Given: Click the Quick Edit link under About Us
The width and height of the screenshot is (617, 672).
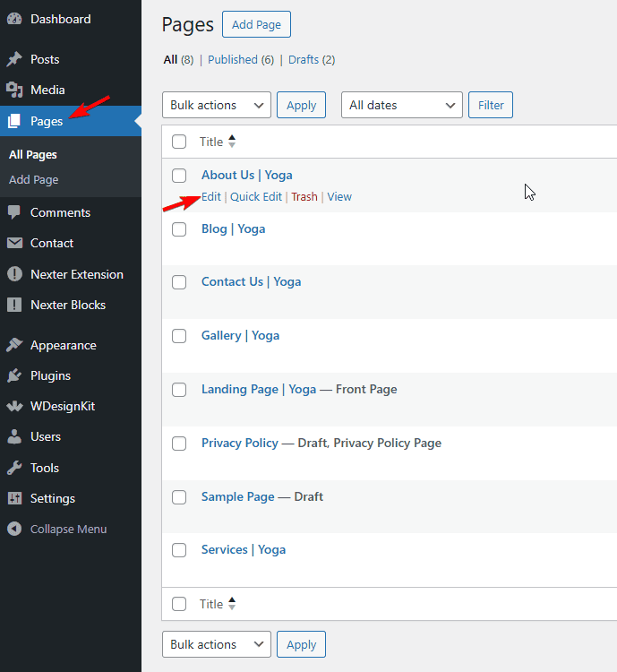Looking at the screenshot, I should [x=256, y=196].
